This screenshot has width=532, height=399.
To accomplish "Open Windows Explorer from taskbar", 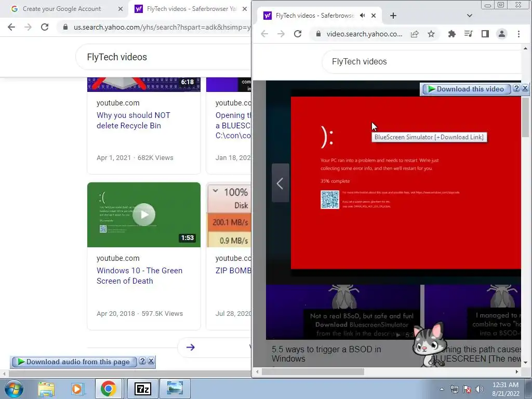I will 46,389.
